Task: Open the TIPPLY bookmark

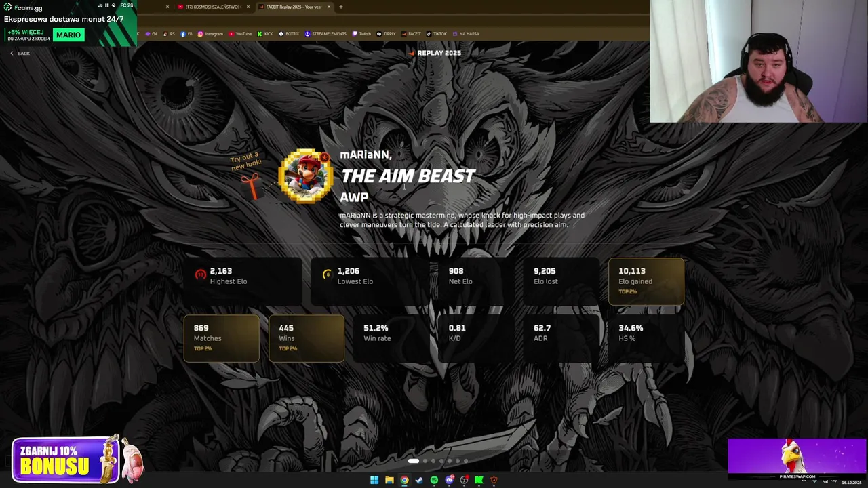Action: pyautogui.click(x=386, y=34)
